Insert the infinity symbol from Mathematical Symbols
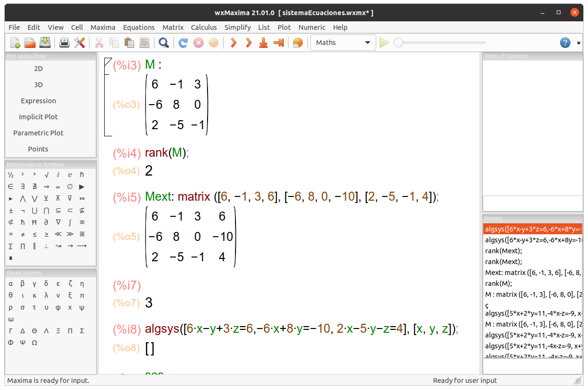Screen dimensions: 588x390 (58, 186)
